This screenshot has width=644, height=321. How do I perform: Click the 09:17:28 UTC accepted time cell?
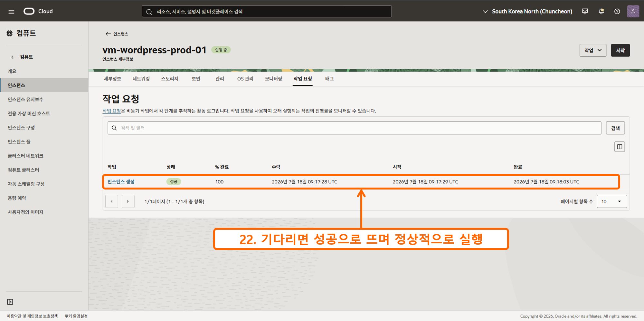(304, 182)
